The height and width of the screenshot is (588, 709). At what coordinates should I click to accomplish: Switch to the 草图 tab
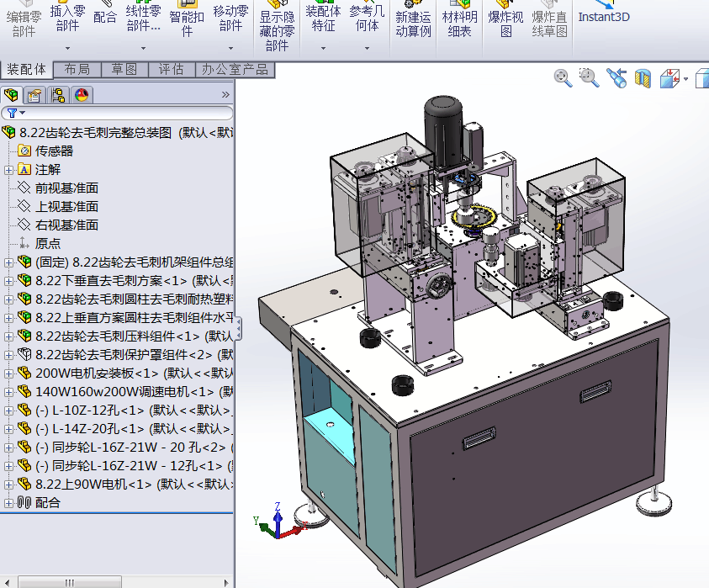124,69
